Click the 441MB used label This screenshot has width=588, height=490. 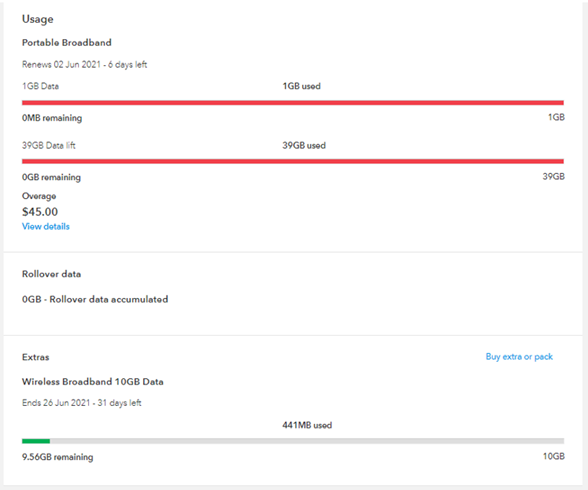[x=307, y=425]
